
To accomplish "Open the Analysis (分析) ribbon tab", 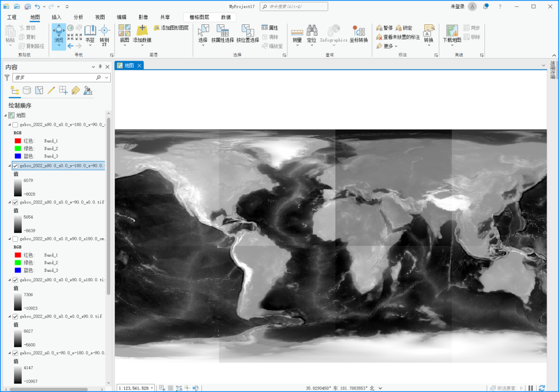I will (78, 17).
